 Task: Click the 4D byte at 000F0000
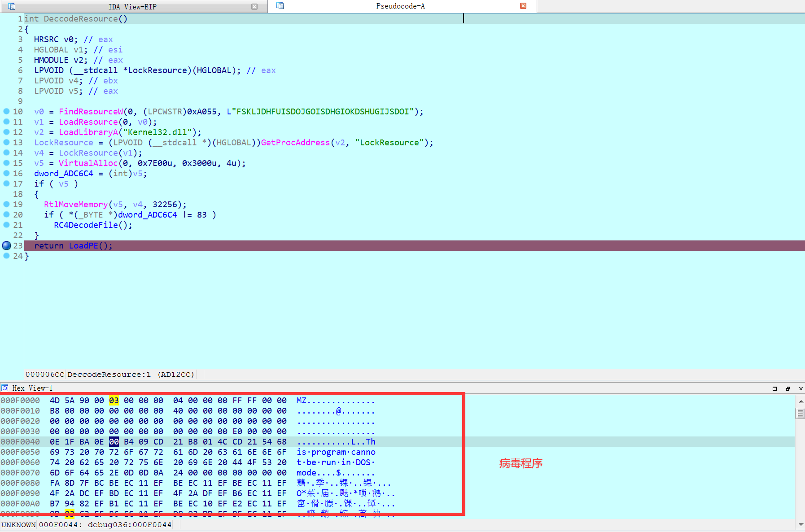point(55,401)
